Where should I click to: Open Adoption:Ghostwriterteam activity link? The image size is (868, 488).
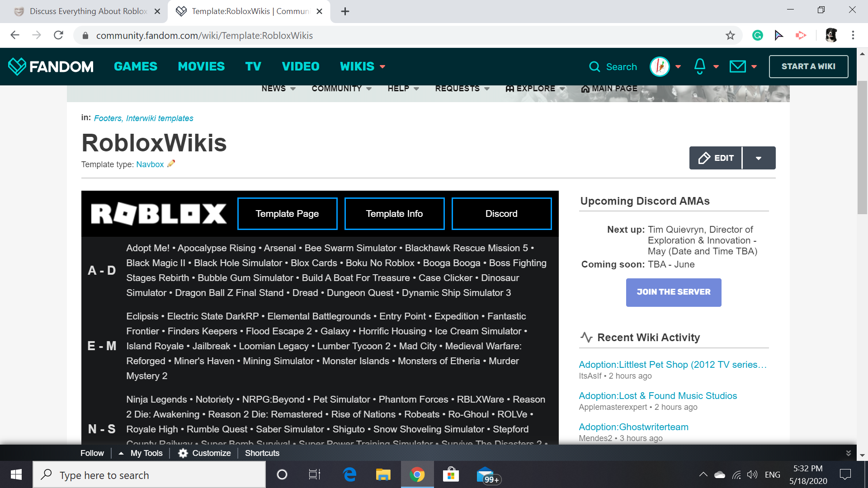click(x=633, y=427)
